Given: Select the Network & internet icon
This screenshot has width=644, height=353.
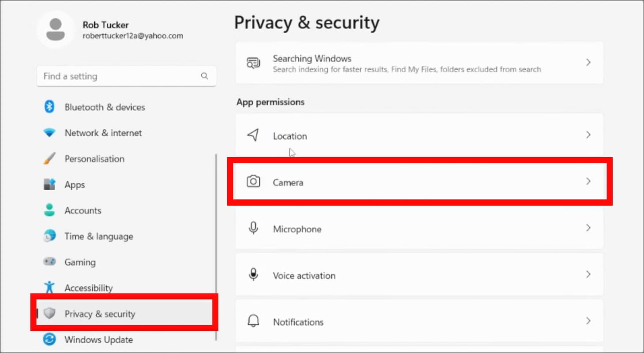Looking at the screenshot, I should click(49, 133).
